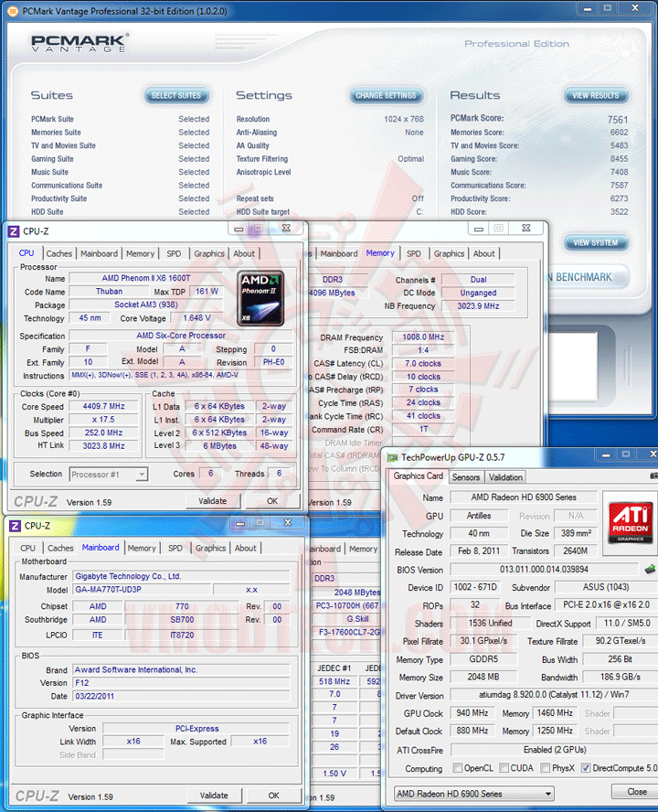The image size is (658, 812).
Task: Open SPD tab in bottom CPU-Z window
Action: click(175, 548)
